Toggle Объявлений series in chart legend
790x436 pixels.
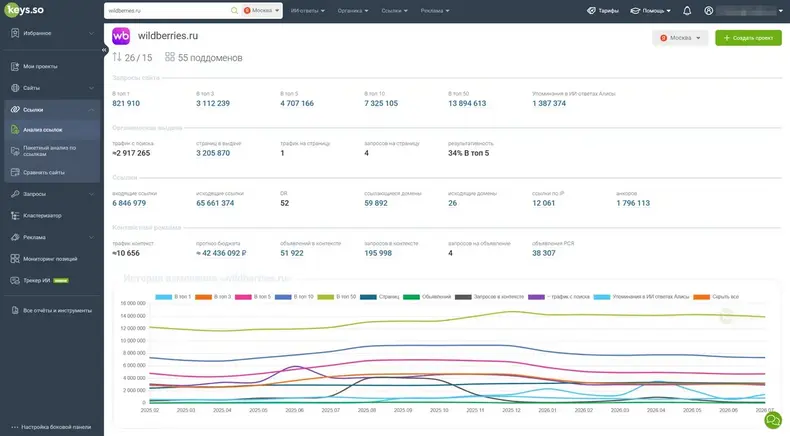pyautogui.click(x=427, y=297)
